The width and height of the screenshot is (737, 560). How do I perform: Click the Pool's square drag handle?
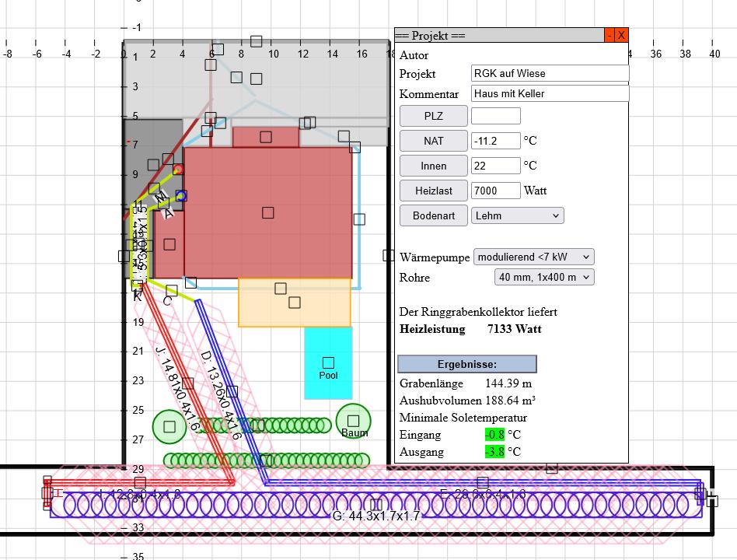point(328,363)
